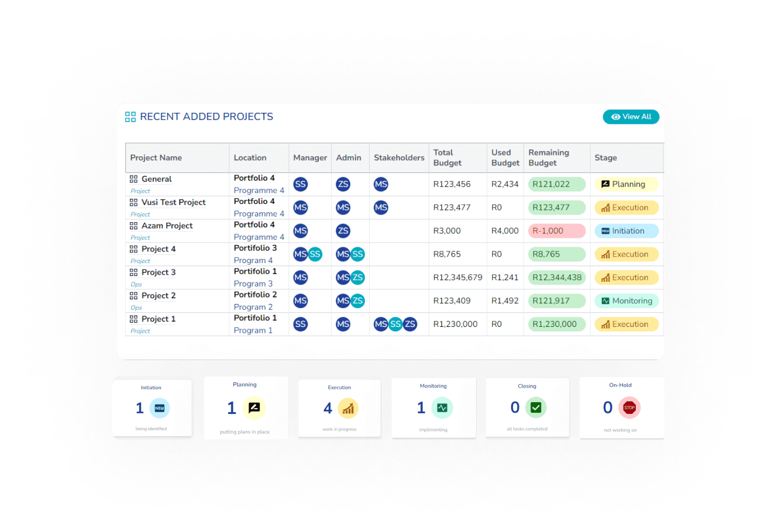Click grid icon next to General project

tap(134, 179)
